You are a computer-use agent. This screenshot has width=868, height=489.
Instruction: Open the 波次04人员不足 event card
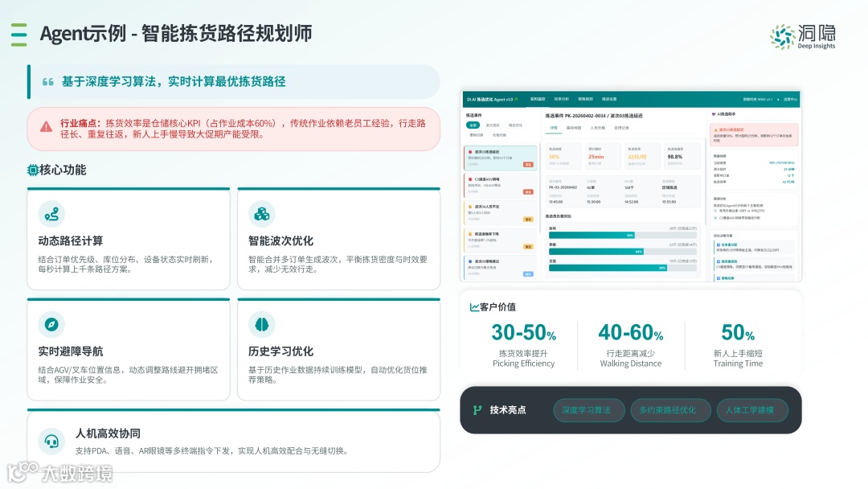[501, 212]
